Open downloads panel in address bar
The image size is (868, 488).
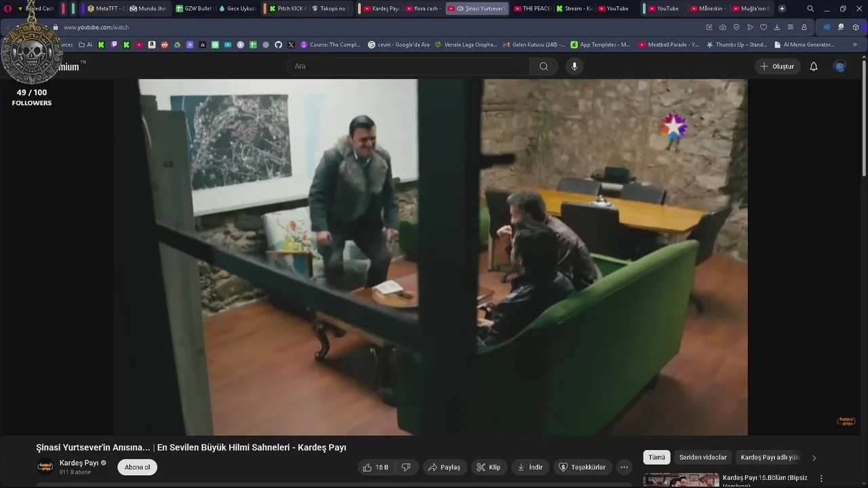[777, 27]
